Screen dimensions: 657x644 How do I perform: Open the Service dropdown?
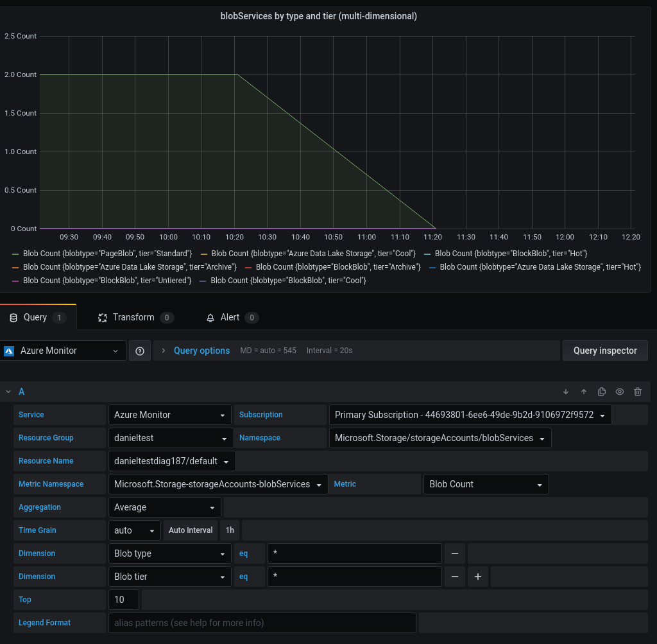(169, 415)
